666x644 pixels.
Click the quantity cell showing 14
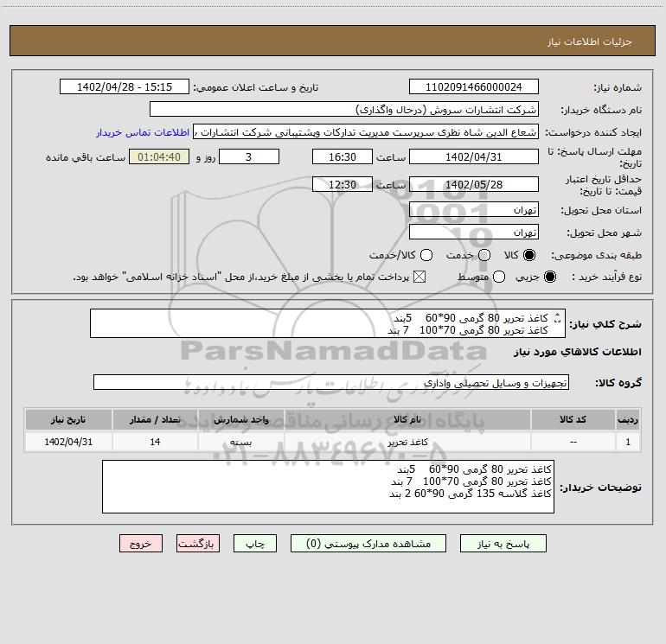[155, 442]
